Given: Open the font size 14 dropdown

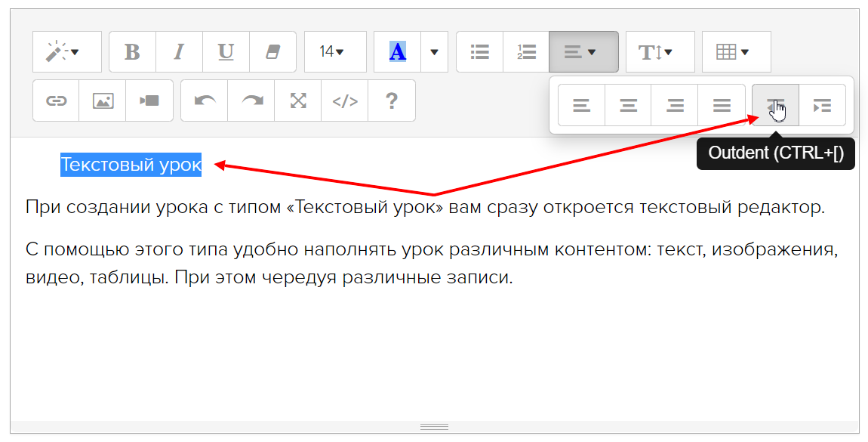Looking at the screenshot, I should click(x=334, y=52).
